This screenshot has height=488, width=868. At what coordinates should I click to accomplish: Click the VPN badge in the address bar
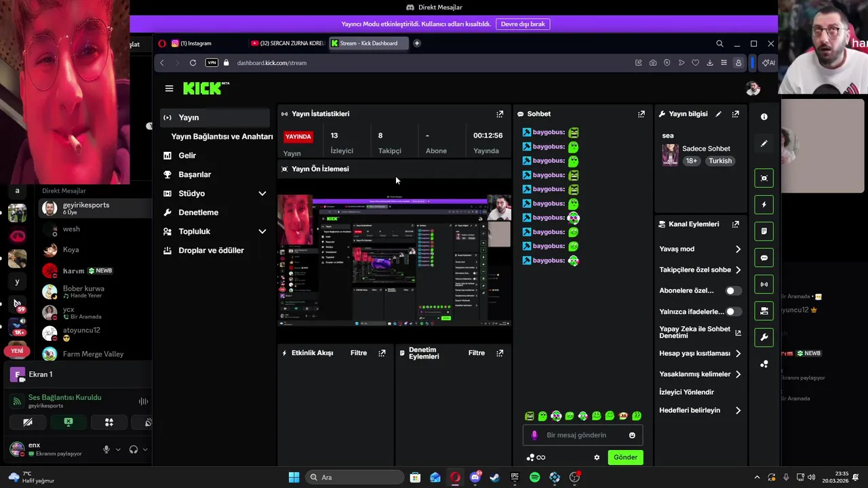click(x=212, y=62)
